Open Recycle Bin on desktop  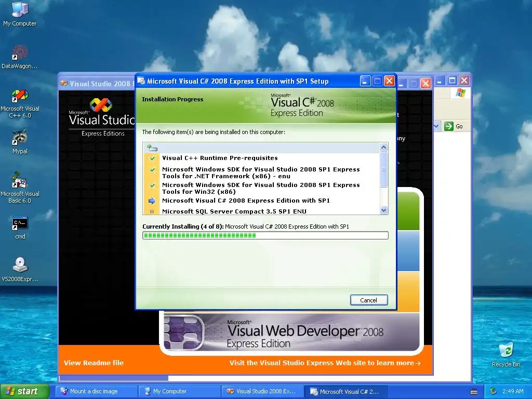[506, 354]
